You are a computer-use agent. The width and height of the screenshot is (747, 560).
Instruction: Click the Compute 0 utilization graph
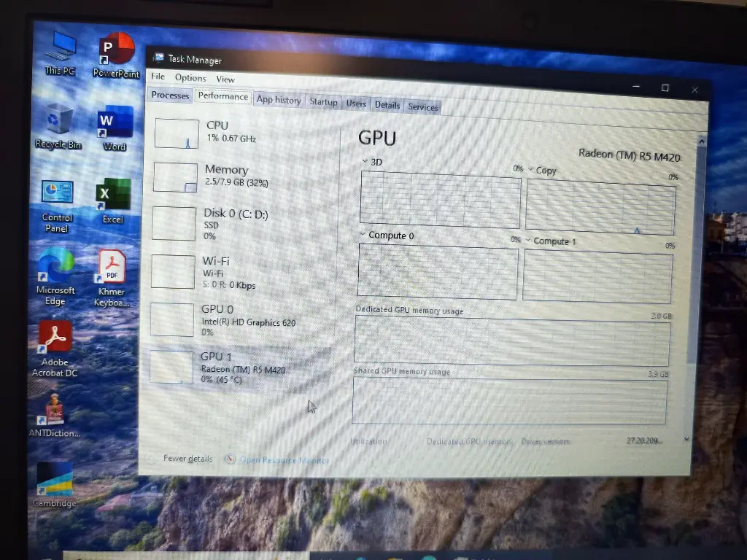438,271
